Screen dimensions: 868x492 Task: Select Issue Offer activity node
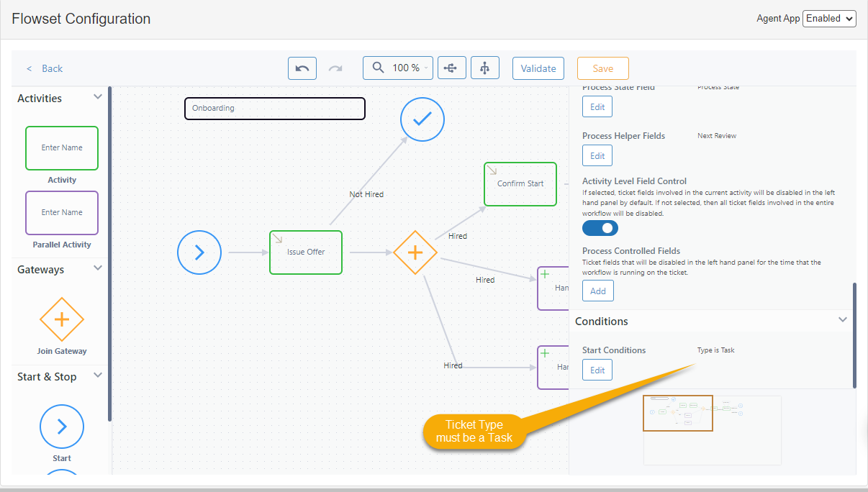click(x=306, y=252)
